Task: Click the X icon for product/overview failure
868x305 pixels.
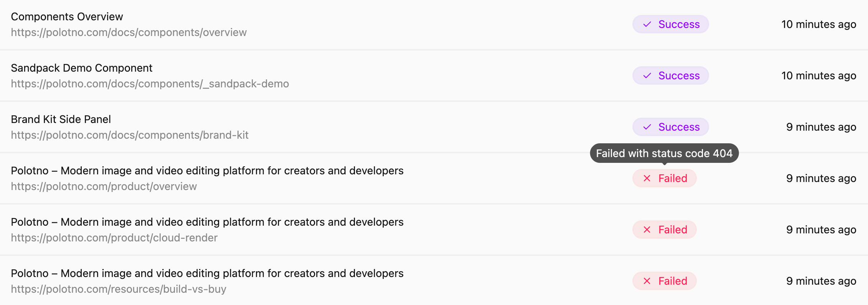Action: click(647, 179)
